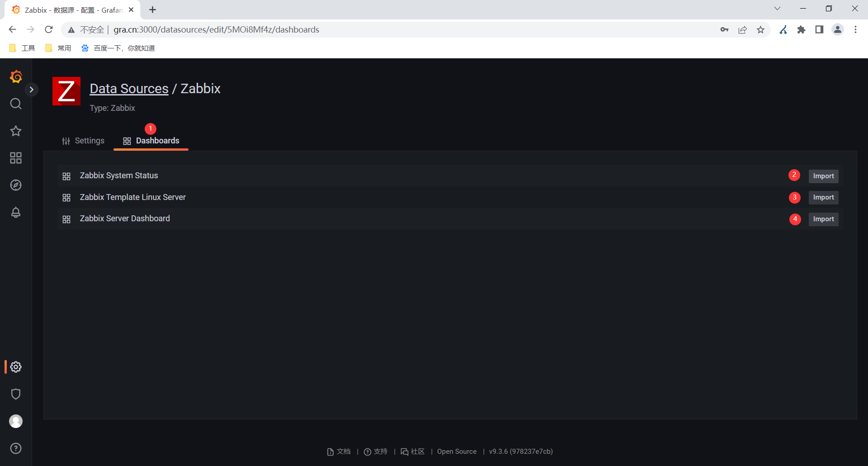Open the browser extensions puzzle icon

pyautogui.click(x=801, y=30)
